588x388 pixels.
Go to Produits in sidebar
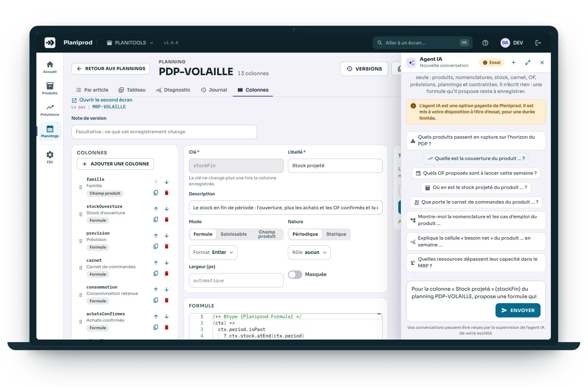click(50, 88)
